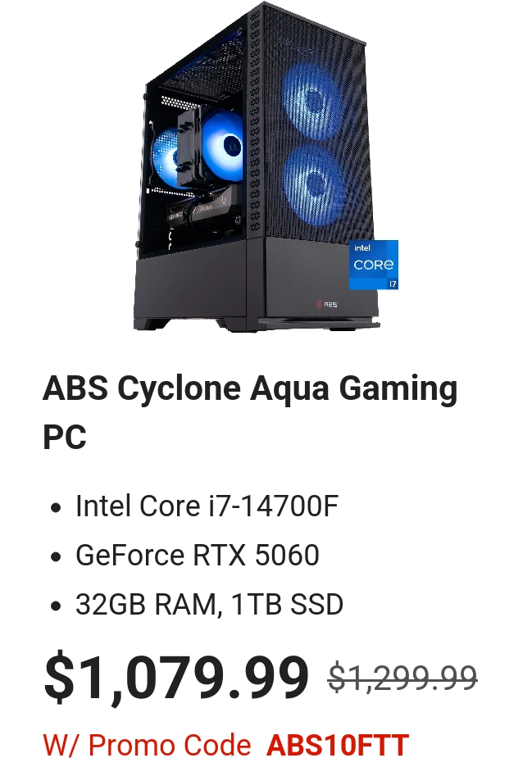Screen dimensions: 532x767
Task: Click the GeForce RTX 5060 spec line
Action: (198, 555)
